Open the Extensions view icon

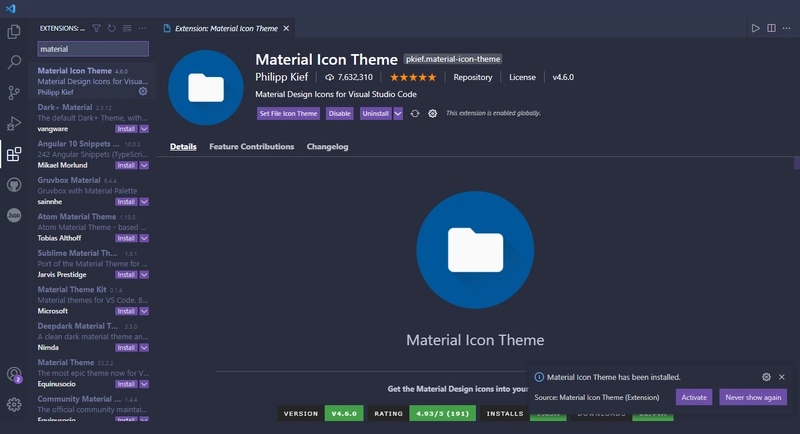[x=14, y=154]
